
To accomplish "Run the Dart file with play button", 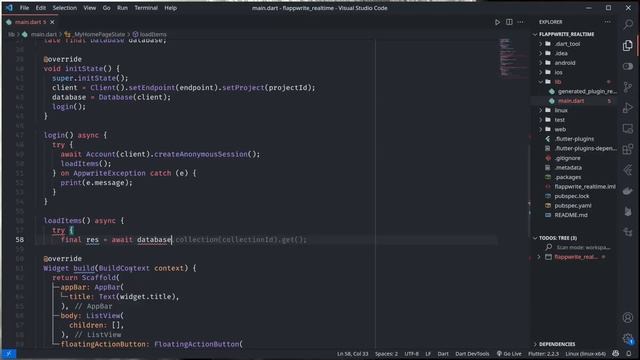I will (497, 22).
